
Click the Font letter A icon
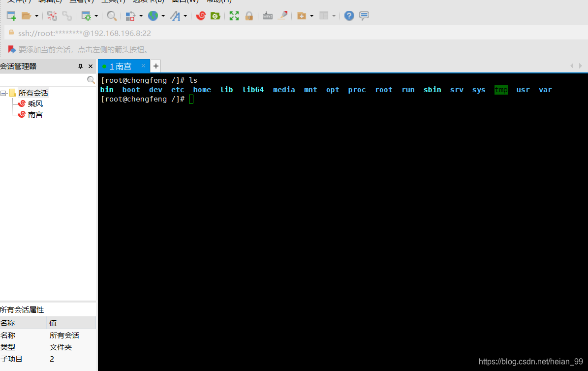coord(175,16)
